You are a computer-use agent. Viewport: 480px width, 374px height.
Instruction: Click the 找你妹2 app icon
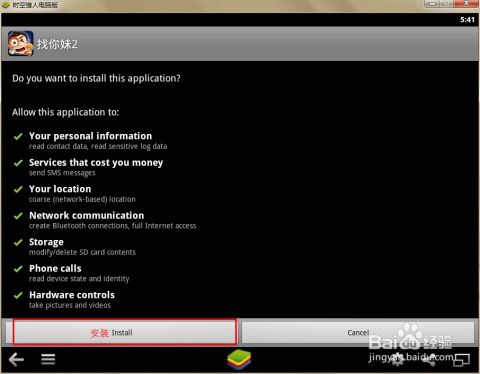[x=20, y=43]
